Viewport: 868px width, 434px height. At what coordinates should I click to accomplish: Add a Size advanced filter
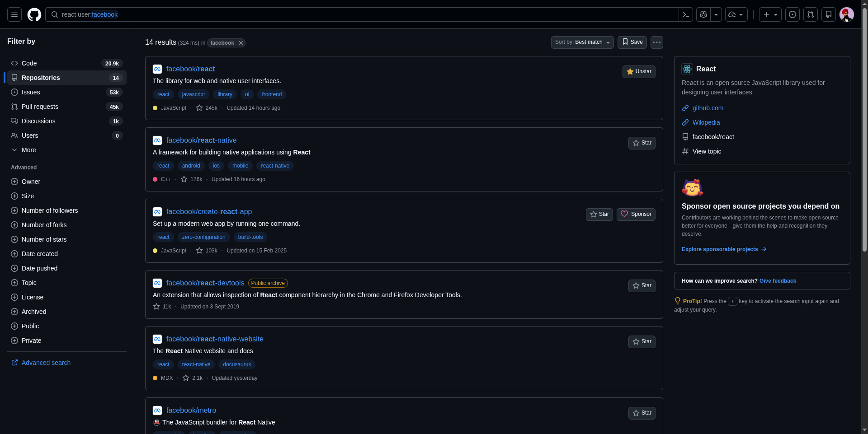(x=67, y=196)
